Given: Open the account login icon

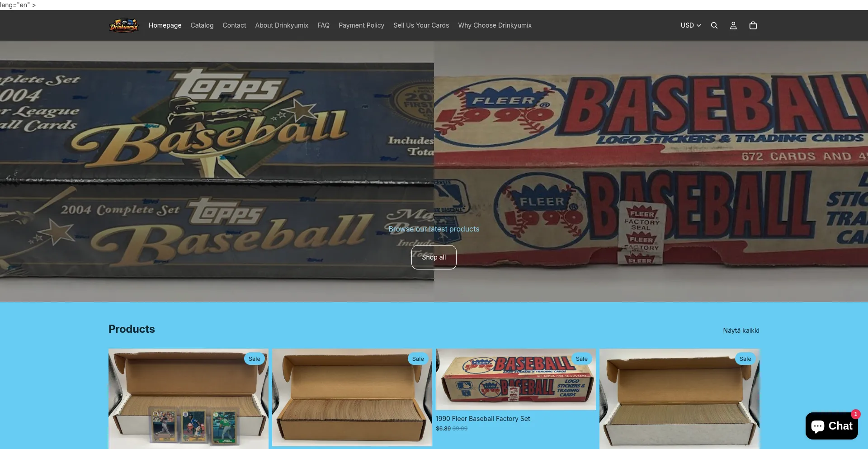Looking at the screenshot, I should [x=733, y=25].
